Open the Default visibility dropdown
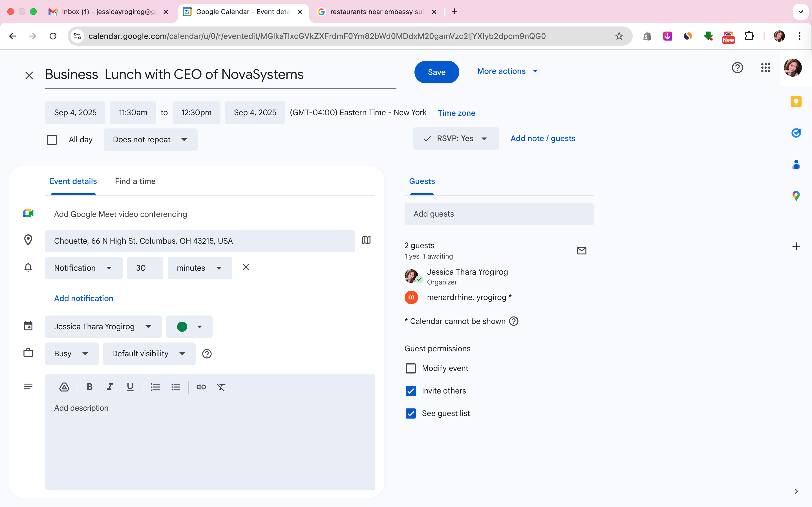The height and width of the screenshot is (507, 812). coord(149,353)
